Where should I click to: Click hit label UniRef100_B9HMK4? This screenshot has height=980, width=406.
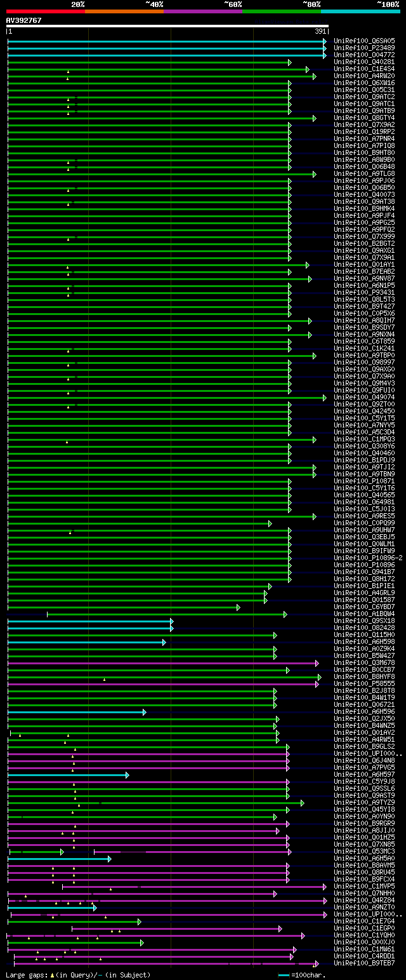pyautogui.click(x=364, y=208)
